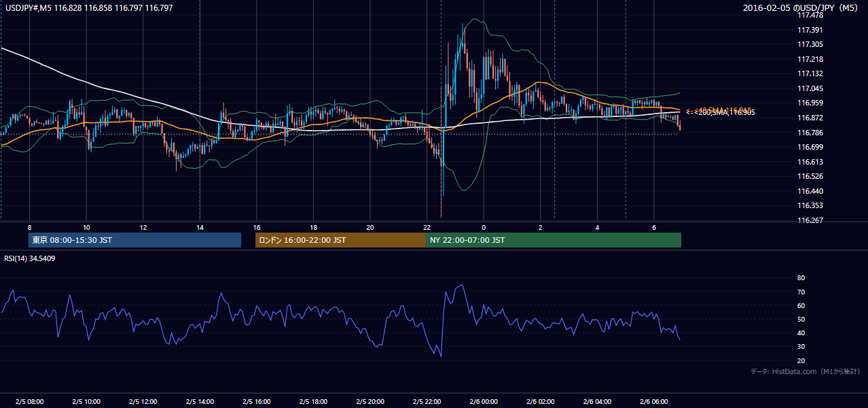Click the 2/6 00:00 date label

pyautogui.click(x=484, y=401)
